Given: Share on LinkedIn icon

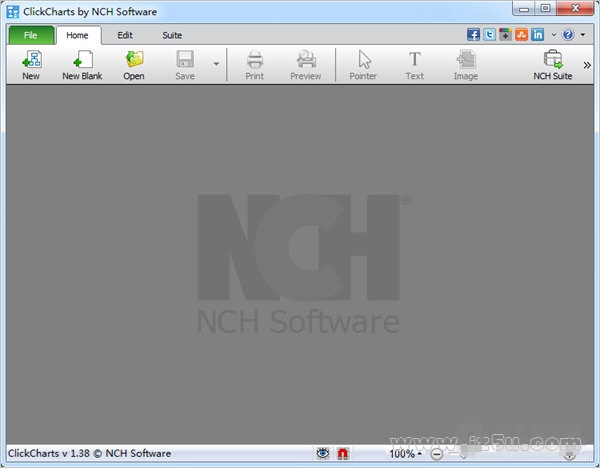Looking at the screenshot, I should click(x=537, y=34).
